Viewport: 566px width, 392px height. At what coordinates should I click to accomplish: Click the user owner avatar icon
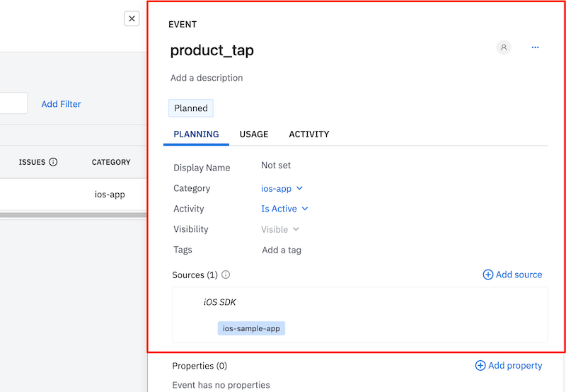click(504, 47)
